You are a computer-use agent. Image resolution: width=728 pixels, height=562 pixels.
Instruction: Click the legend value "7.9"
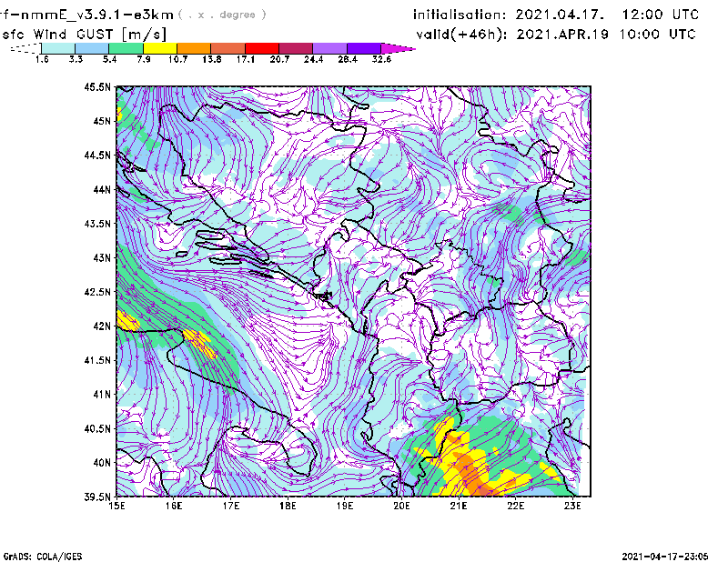(x=144, y=59)
